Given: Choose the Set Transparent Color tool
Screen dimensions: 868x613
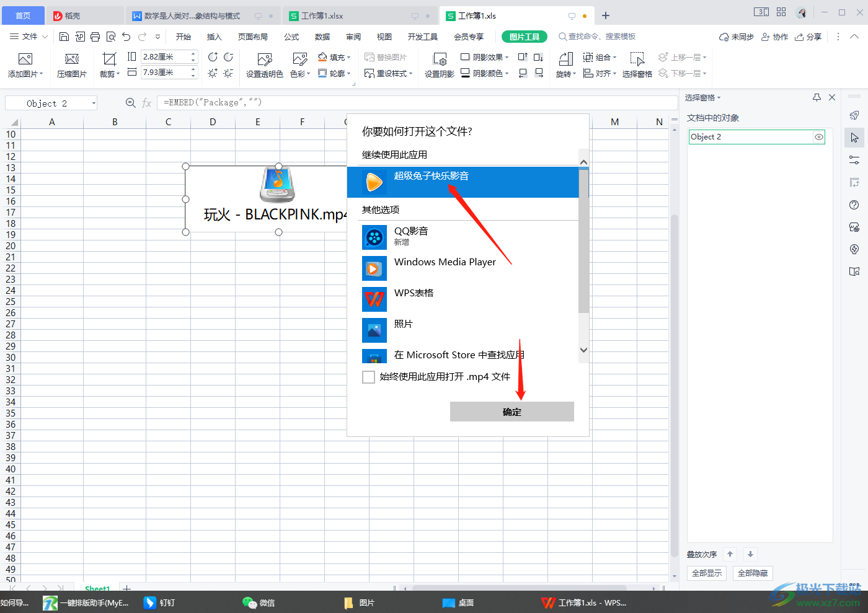Looking at the screenshot, I should click(265, 66).
